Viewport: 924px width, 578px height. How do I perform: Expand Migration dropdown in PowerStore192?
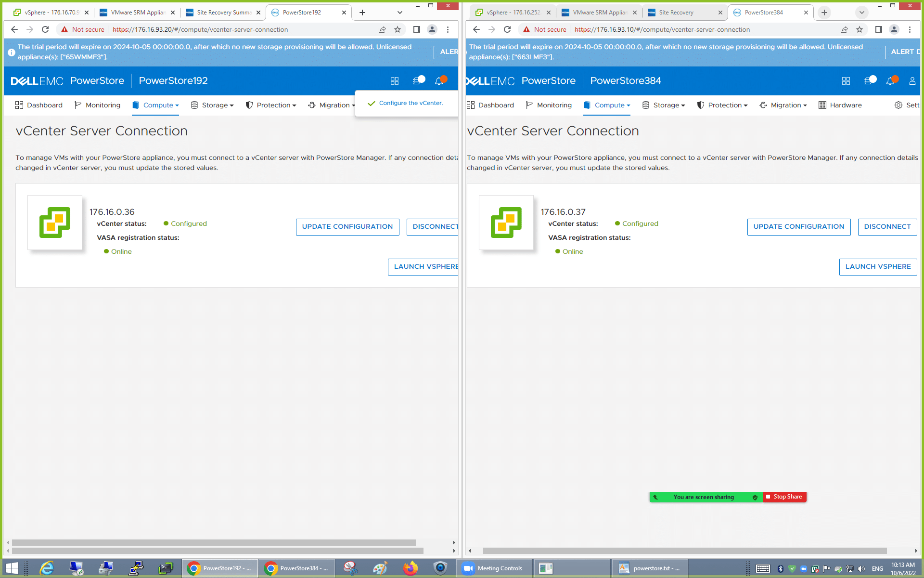click(331, 105)
